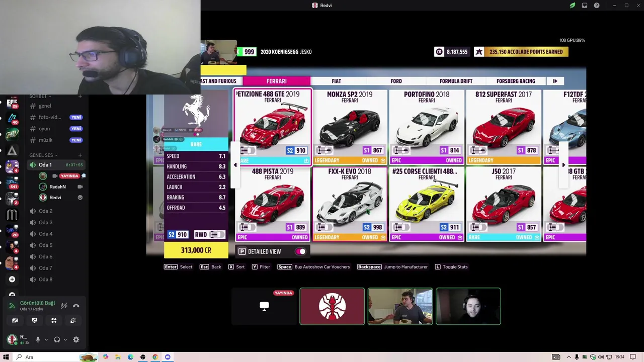Viewport: 644px width, 362px height.
Task: Select the FORMULA DRIFT manufacturer tab
Action: [456, 81]
